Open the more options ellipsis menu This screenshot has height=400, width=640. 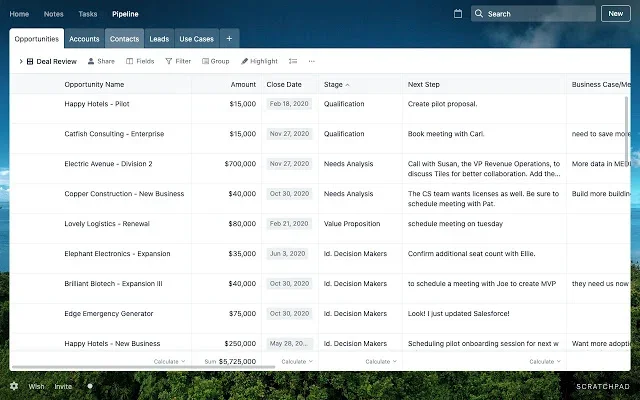pos(312,61)
